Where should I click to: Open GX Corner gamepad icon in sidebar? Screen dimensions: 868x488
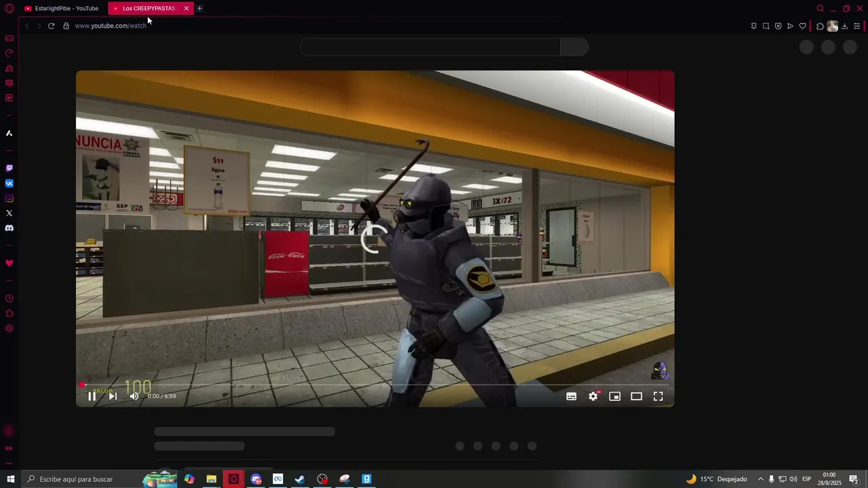pyautogui.click(x=9, y=39)
